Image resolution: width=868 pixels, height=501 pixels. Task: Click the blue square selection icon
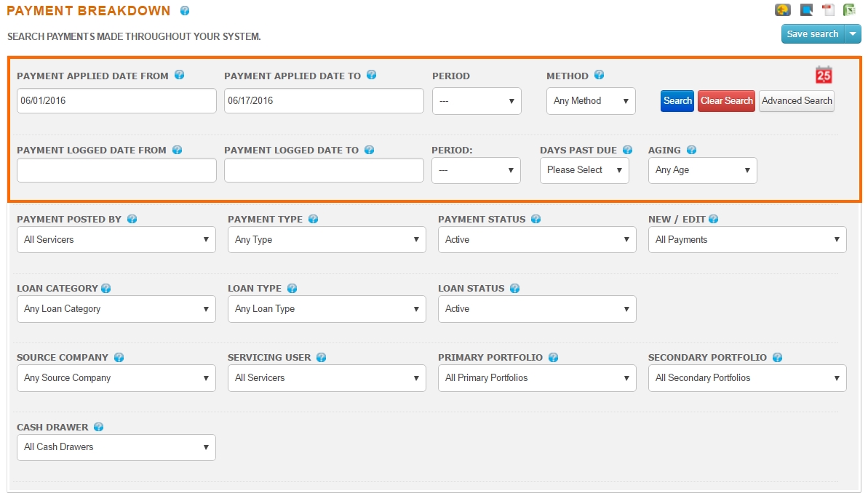click(807, 9)
